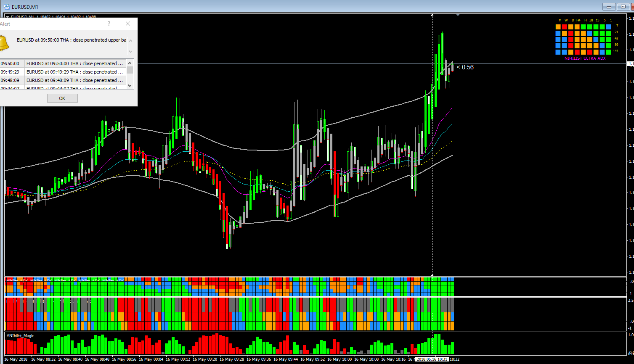Screen dimensions: 634x364
Task: Click the alert message scroll-down arrow
Action: coord(130,51)
